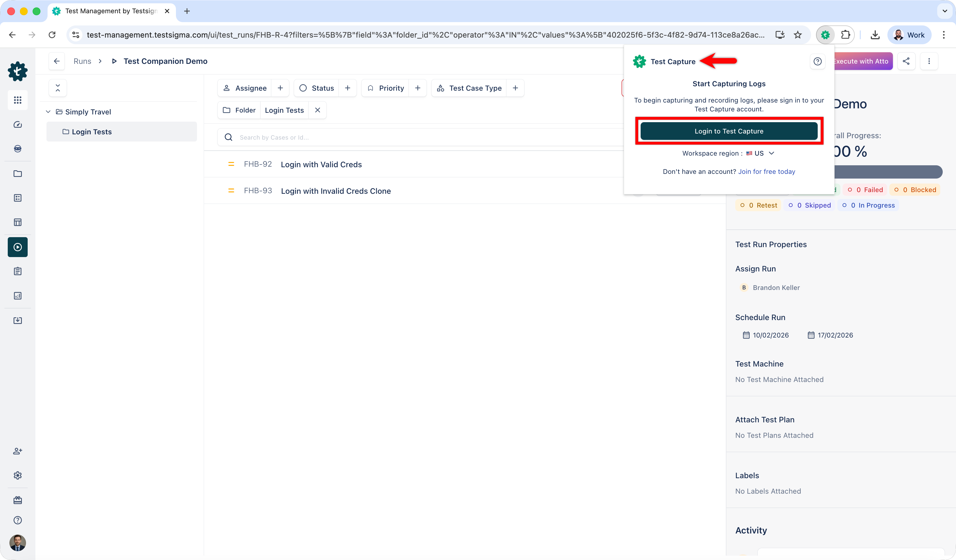This screenshot has height=560, width=956.
Task: Open the import/export icon in the sidebar
Action: 17,320
